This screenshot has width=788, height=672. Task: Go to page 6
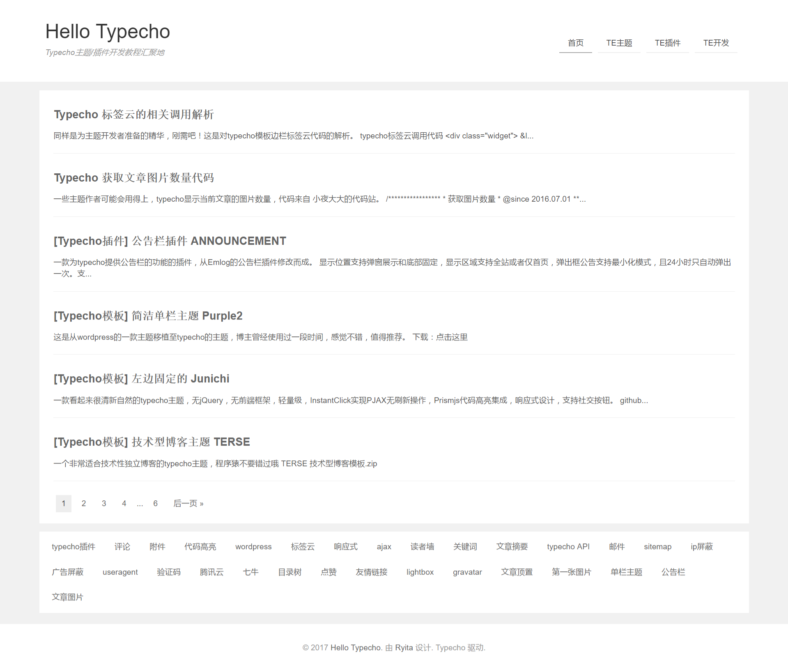(x=155, y=504)
